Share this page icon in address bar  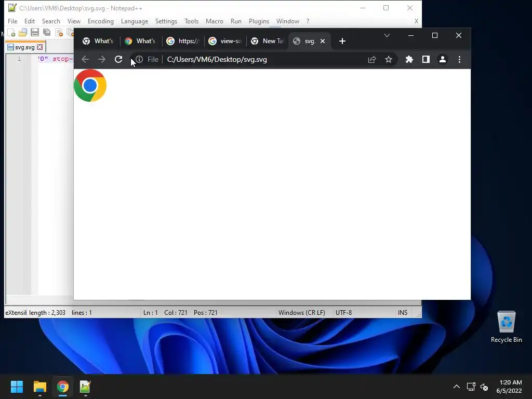click(x=372, y=59)
